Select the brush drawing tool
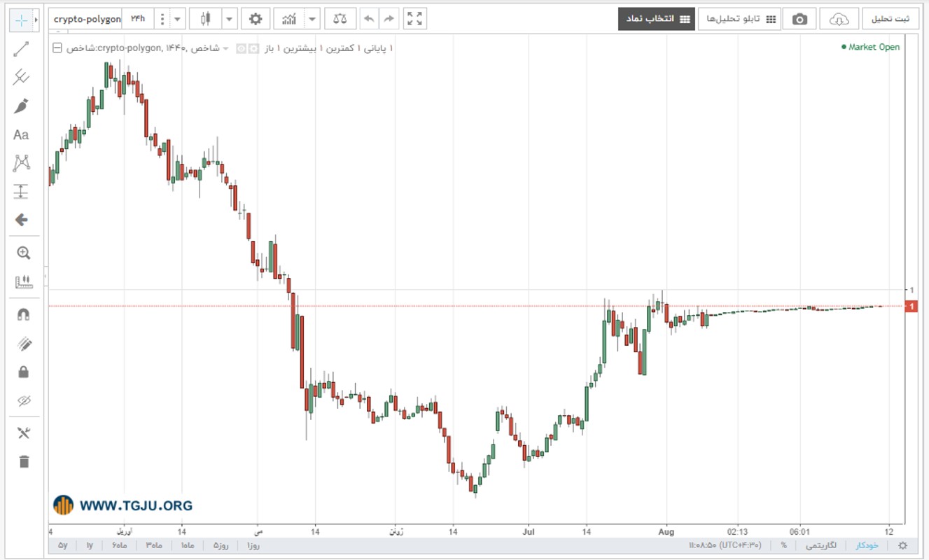The width and height of the screenshot is (929, 560). (21, 106)
